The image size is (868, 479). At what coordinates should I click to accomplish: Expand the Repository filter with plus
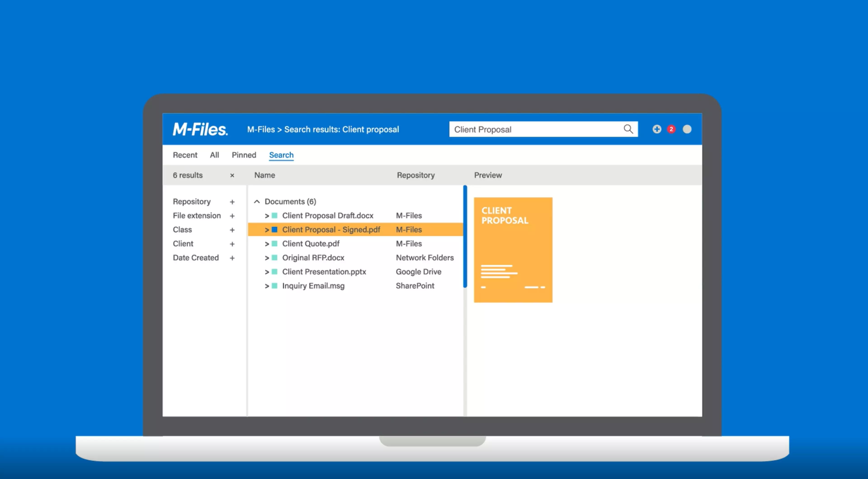232,202
